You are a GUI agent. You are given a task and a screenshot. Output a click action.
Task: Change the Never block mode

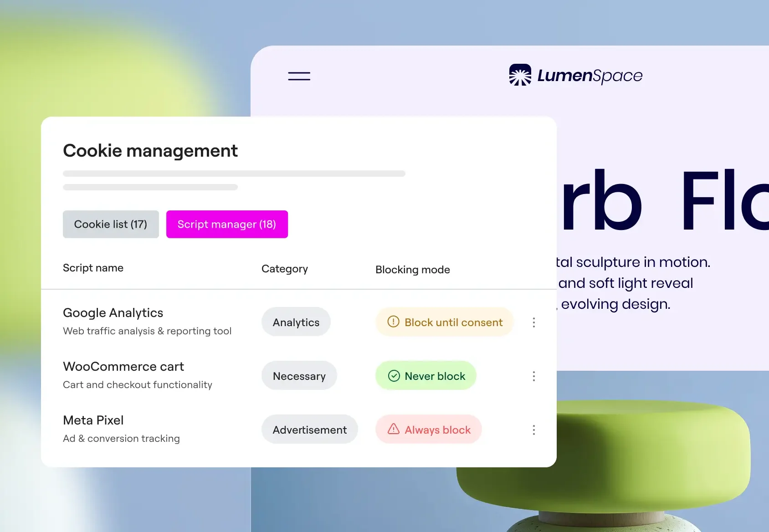(x=426, y=376)
